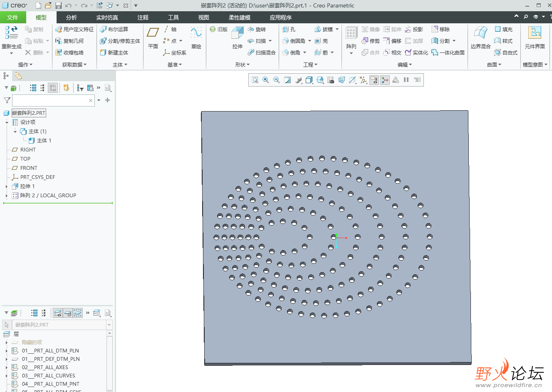Click the 收缩包络 button
The width and height of the screenshot is (552, 392).
pos(69,52)
